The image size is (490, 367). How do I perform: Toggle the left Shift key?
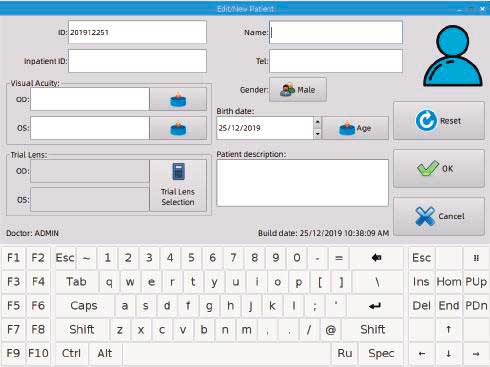click(x=82, y=329)
